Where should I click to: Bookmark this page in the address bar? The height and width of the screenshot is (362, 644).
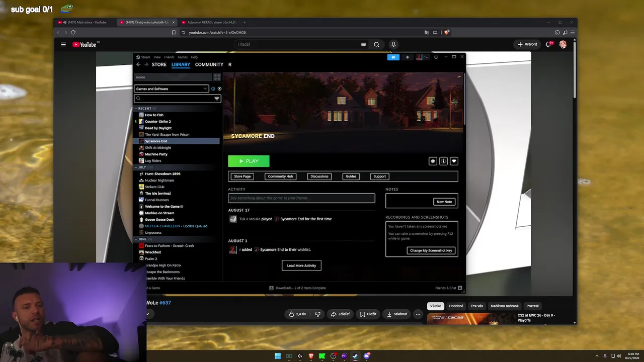click(174, 32)
